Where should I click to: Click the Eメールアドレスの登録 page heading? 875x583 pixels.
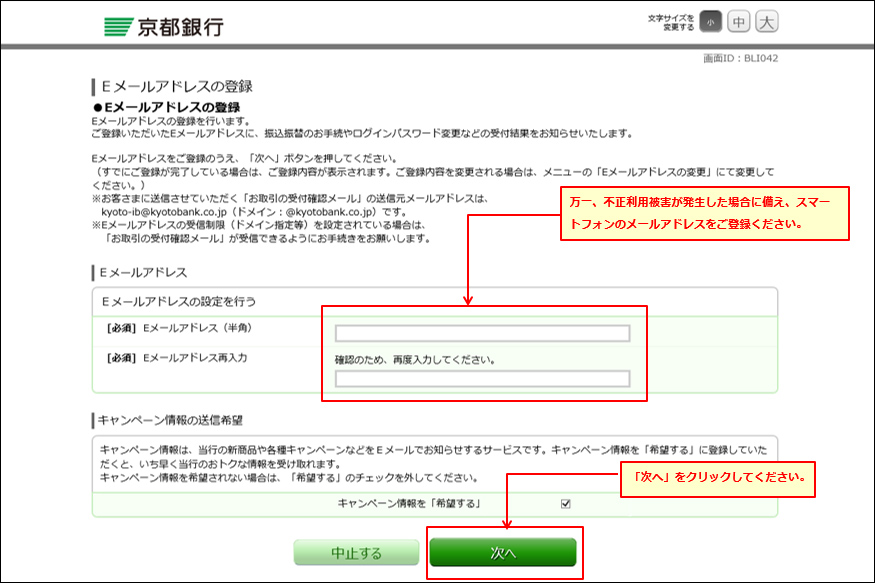[177, 86]
